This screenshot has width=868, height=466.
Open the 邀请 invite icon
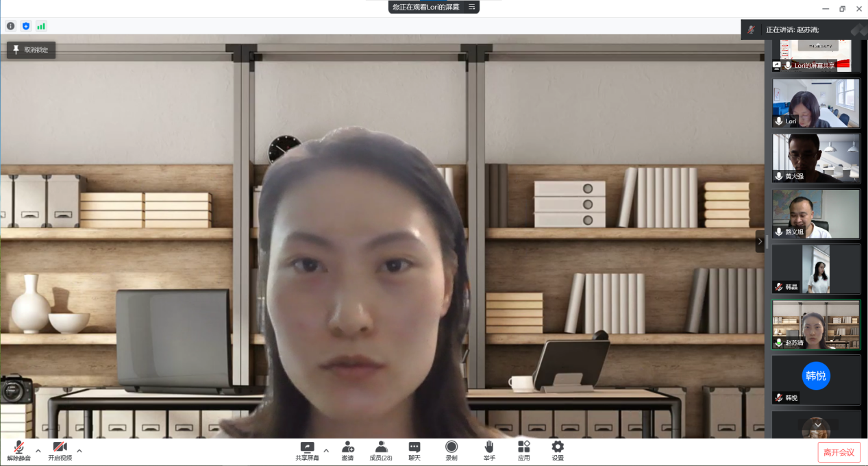tap(348, 450)
